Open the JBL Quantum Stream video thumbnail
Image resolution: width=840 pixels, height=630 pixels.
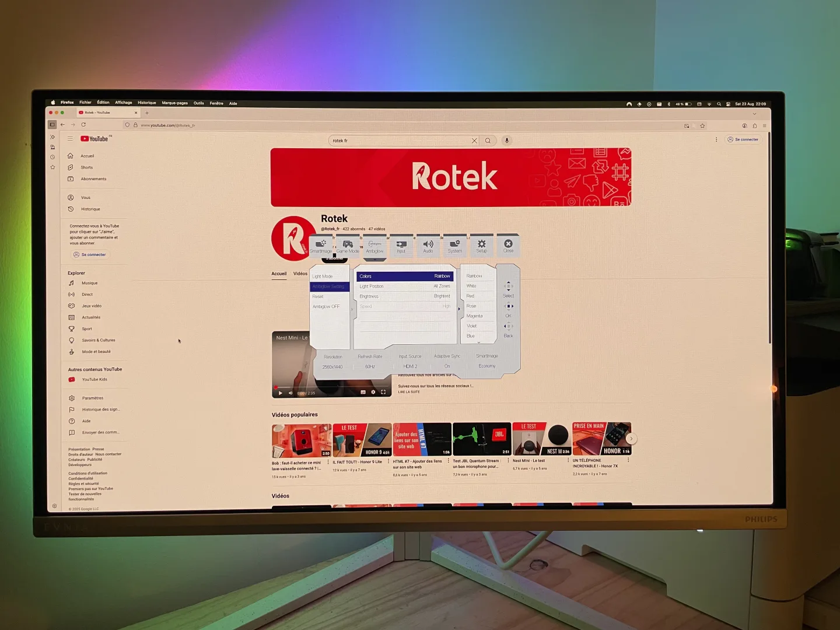(482, 439)
